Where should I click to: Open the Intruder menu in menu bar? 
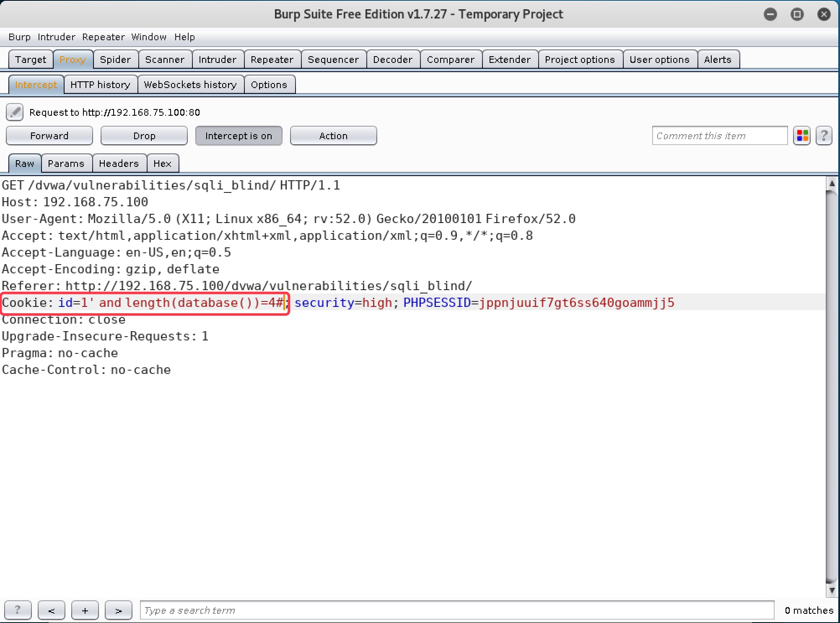[56, 37]
